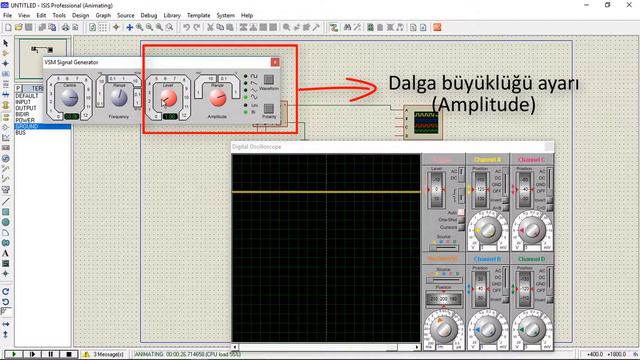Viewport: 640px width, 360px height.
Task: Click the trigger Source selector slider
Action: click(x=444, y=247)
